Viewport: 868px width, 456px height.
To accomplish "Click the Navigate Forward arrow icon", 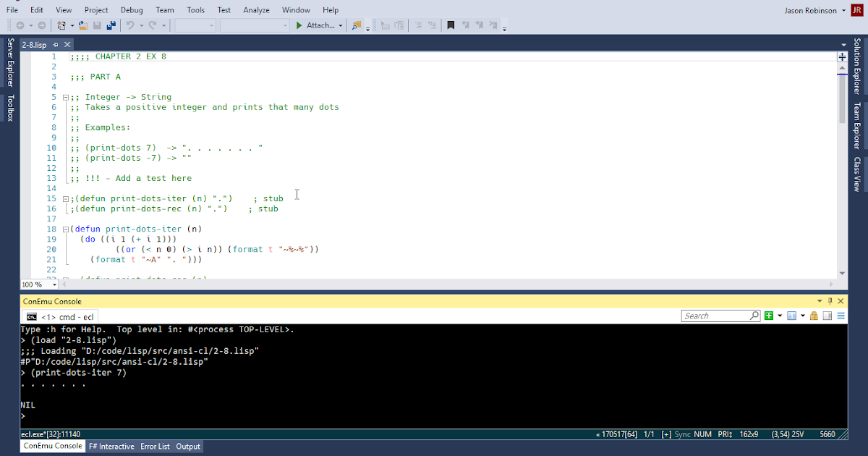I will [x=42, y=25].
